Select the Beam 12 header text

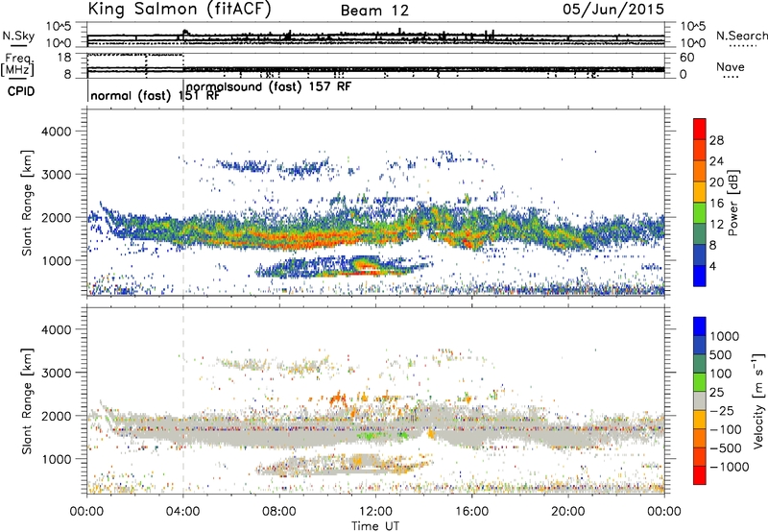[x=374, y=11]
